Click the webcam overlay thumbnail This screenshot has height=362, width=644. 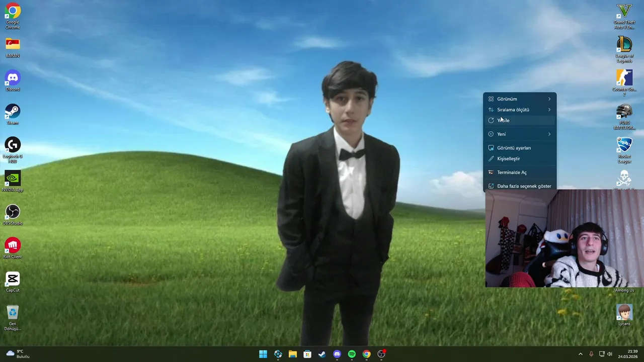coord(565,238)
